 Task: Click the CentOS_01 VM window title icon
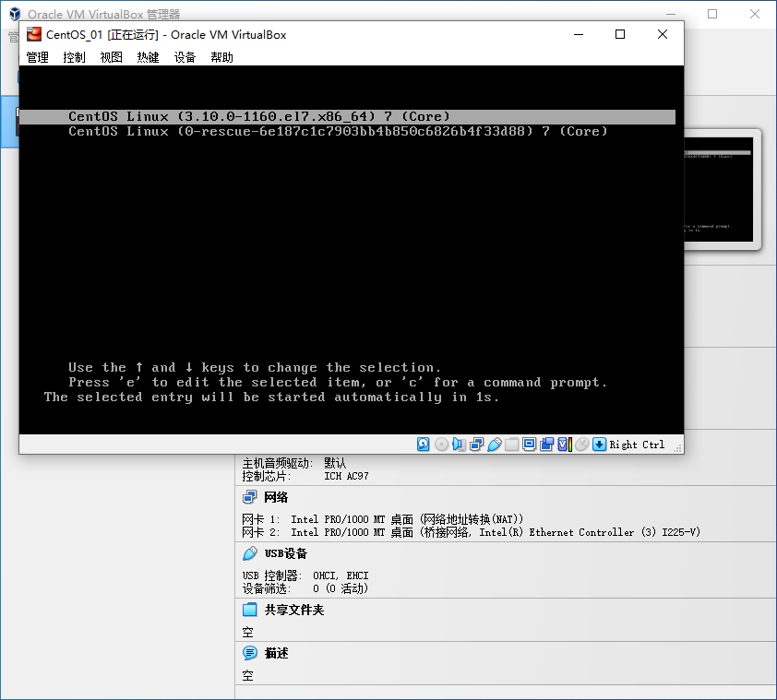34,34
